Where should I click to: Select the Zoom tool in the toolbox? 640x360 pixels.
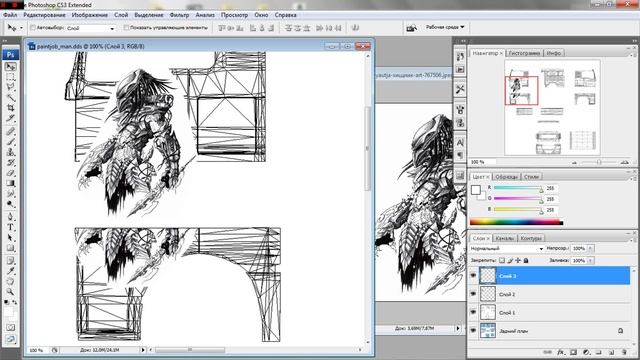coord(11,292)
